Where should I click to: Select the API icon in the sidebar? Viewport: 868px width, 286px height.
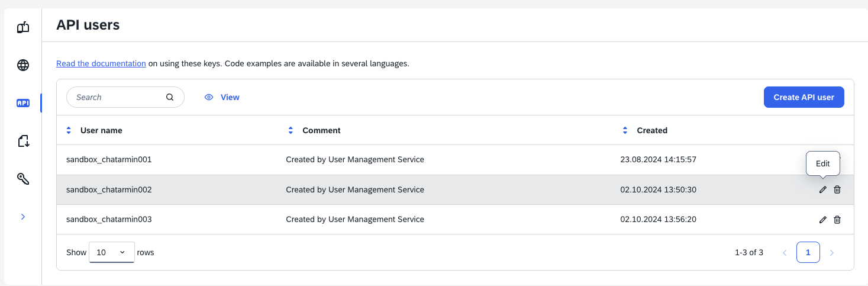pos(23,103)
